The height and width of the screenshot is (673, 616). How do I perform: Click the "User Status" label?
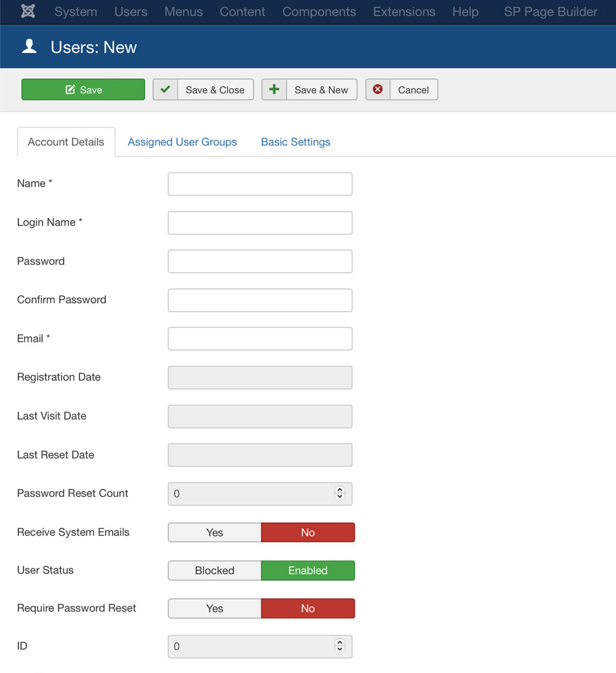(45, 570)
